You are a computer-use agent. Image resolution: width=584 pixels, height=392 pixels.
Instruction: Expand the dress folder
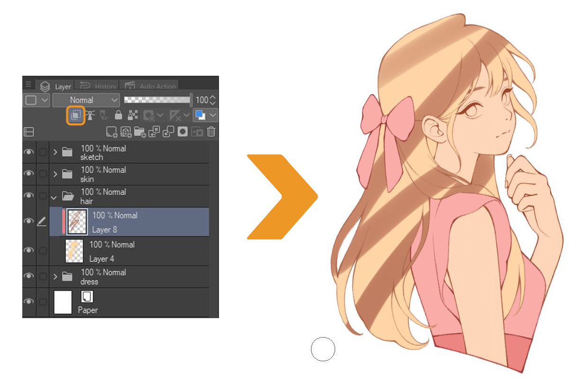point(55,277)
